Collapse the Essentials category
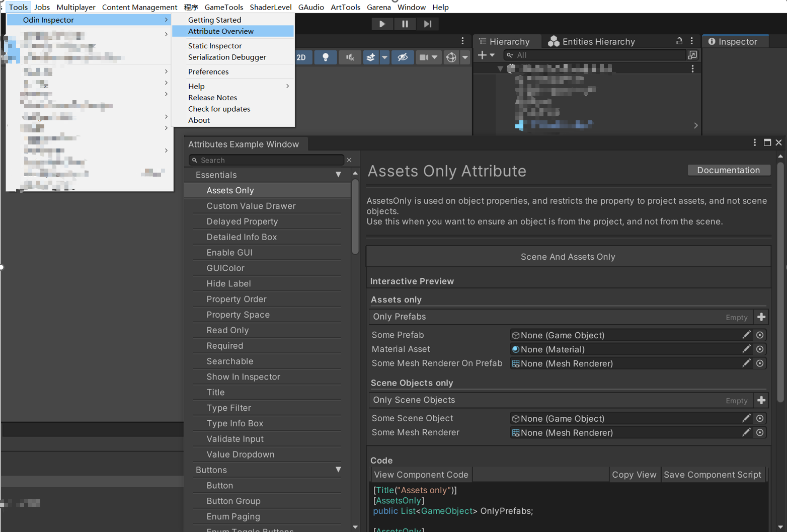 (x=338, y=175)
